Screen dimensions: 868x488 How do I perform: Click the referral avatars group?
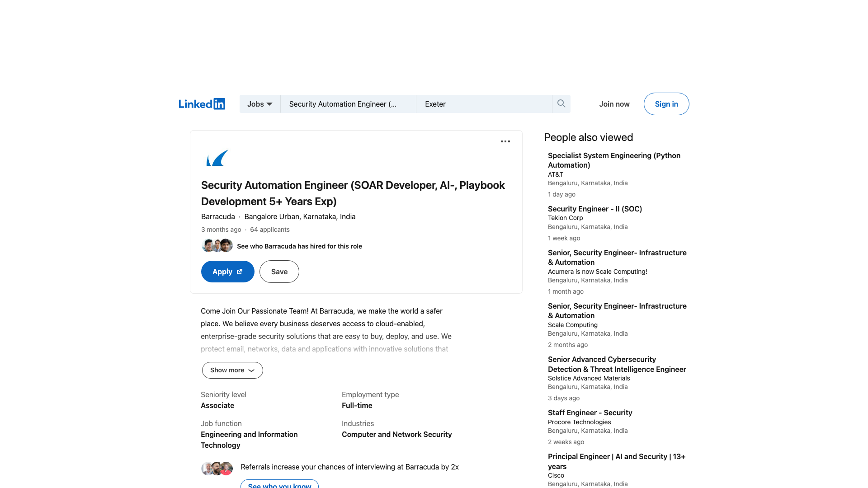pyautogui.click(x=217, y=468)
